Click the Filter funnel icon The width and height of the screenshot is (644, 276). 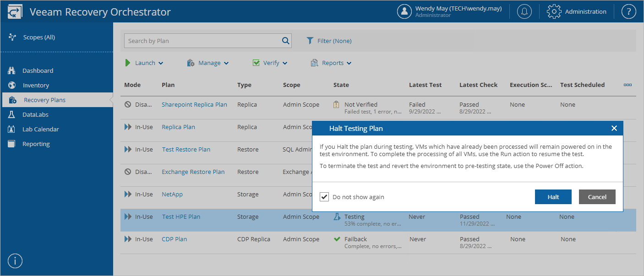[x=310, y=41]
